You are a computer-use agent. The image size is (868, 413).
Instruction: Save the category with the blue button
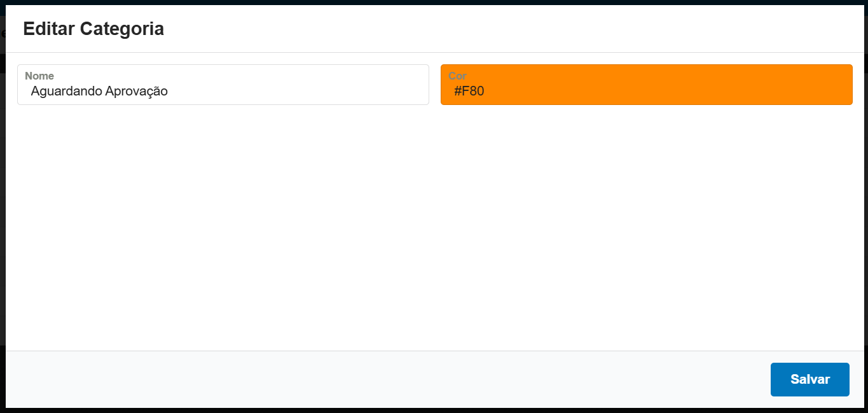[x=809, y=379]
